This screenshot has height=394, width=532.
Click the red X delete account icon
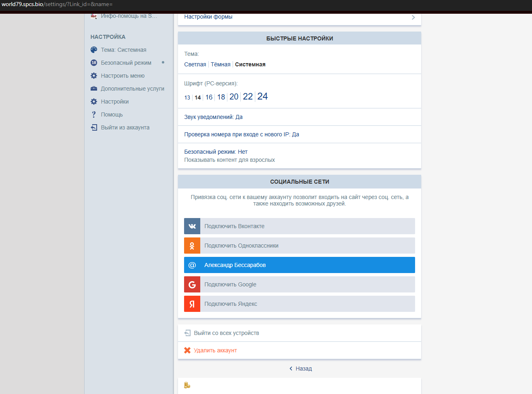tap(187, 350)
